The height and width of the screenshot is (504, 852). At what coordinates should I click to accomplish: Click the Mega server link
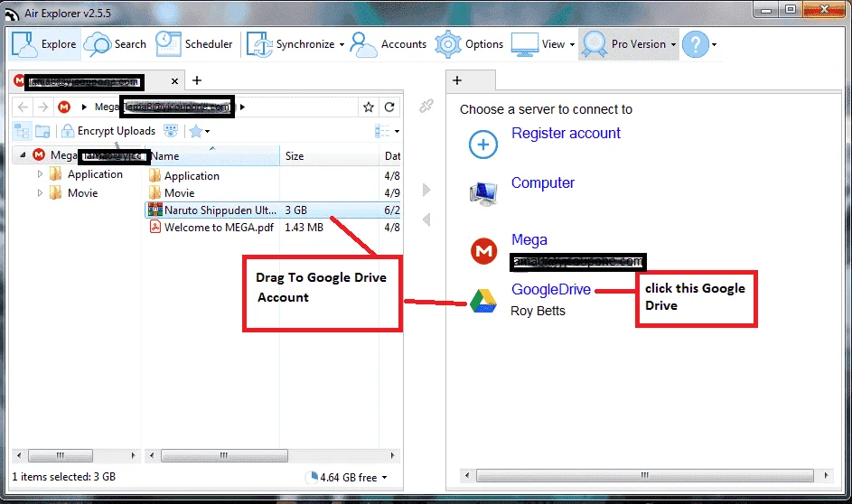[x=529, y=239]
